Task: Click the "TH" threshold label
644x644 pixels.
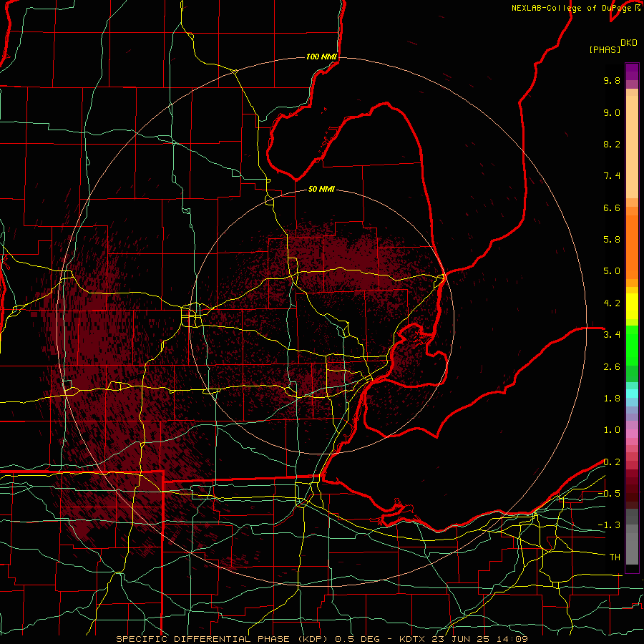Action: pyautogui.click(x=615, y=557)
